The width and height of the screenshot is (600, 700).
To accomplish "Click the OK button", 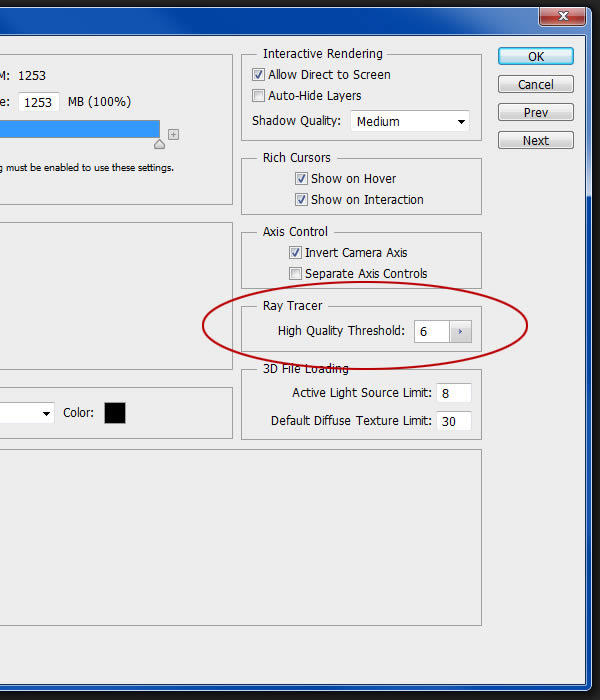I will pos(535,56).
